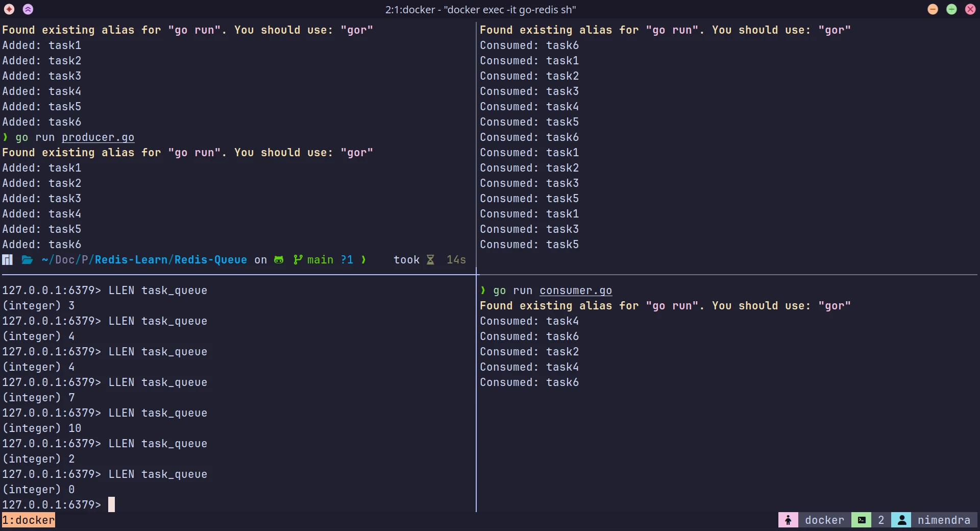Click the person icon beside docker status

[788, 520]
